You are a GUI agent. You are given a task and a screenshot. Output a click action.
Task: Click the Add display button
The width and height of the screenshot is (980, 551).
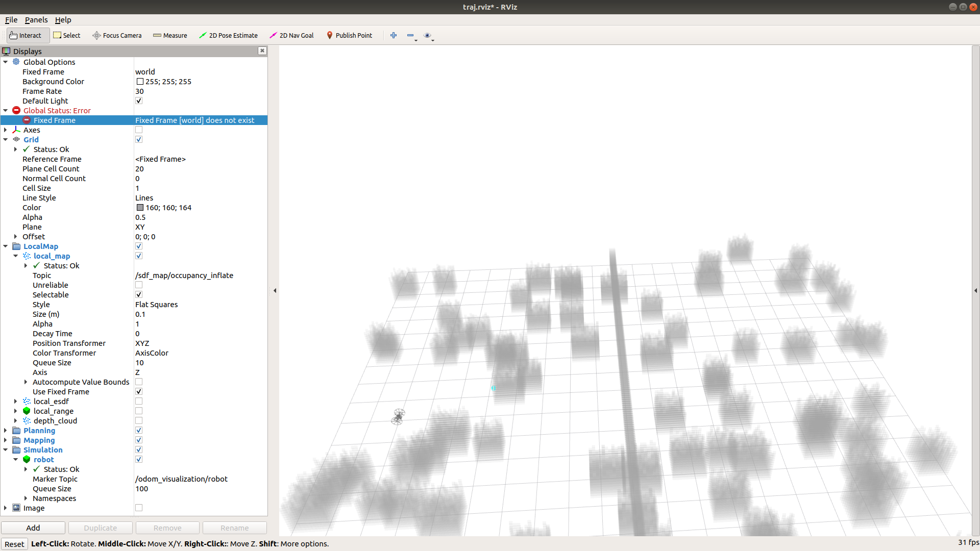pos(33,528)
